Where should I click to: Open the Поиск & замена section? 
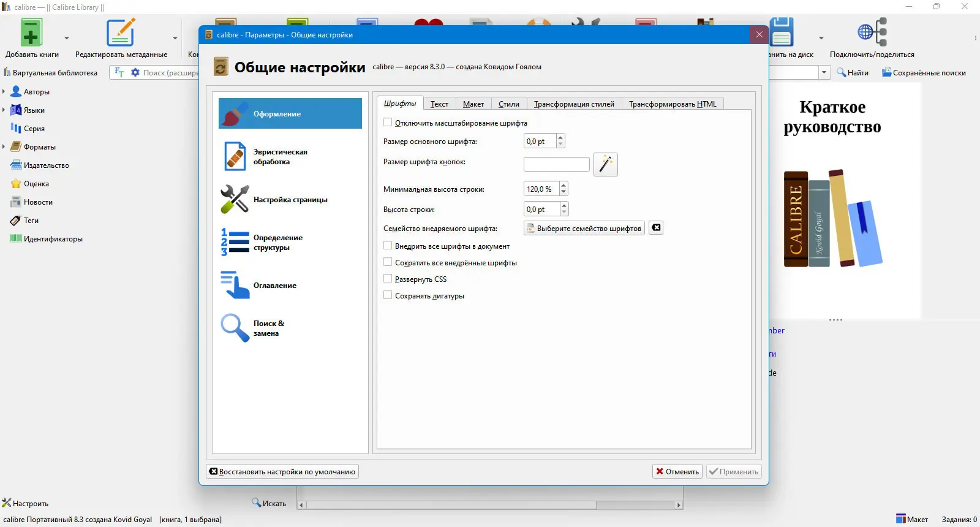(290, 328)
